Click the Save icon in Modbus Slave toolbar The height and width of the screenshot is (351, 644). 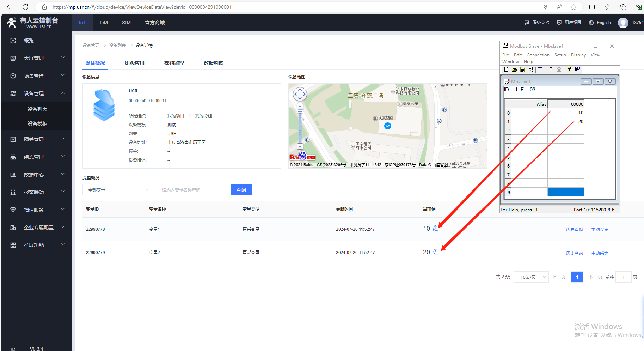(522, 69)
